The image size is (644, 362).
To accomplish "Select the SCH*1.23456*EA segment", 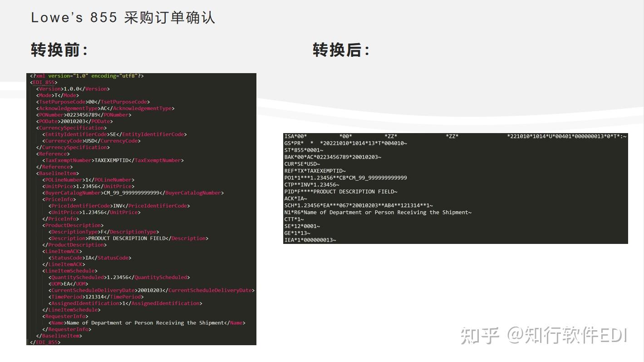I will tap(359, 205).
